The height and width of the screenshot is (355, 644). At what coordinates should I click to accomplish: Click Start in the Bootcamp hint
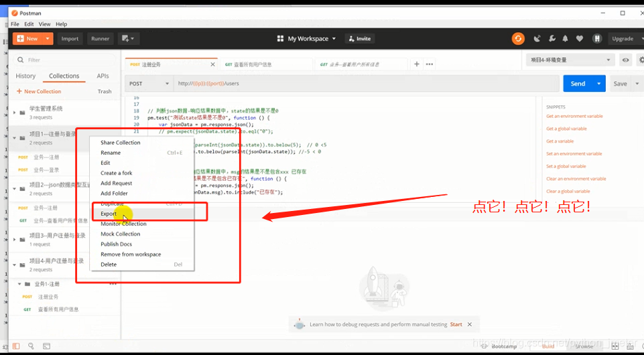pyautogui.click(x=456, y=324)
